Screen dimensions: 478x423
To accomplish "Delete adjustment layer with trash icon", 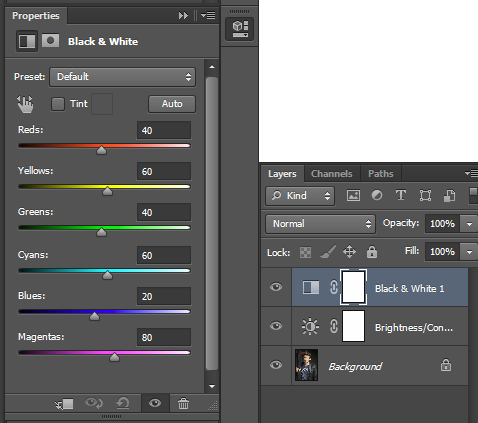I will coord(183,403).
